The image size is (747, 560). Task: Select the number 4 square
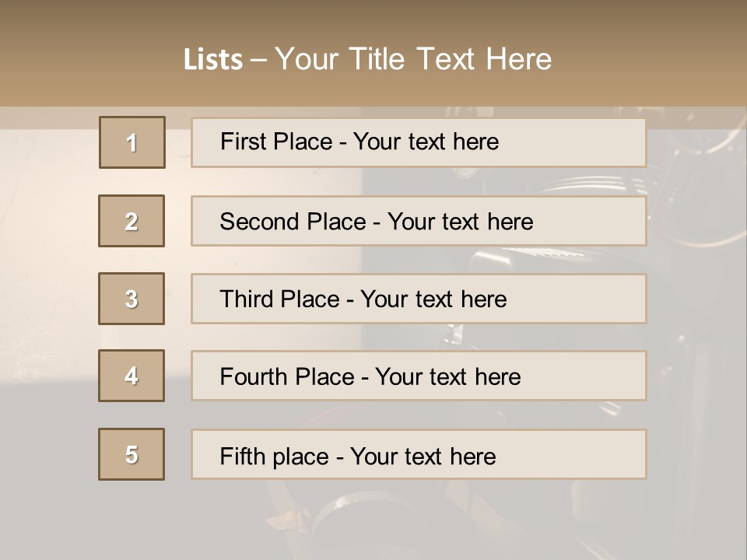[132, 376]
